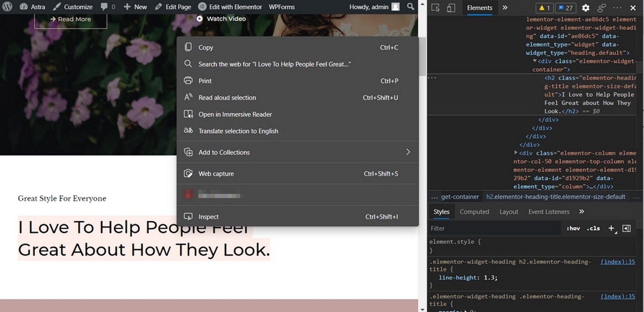Open Add to Collections submenu

[298, 152]
